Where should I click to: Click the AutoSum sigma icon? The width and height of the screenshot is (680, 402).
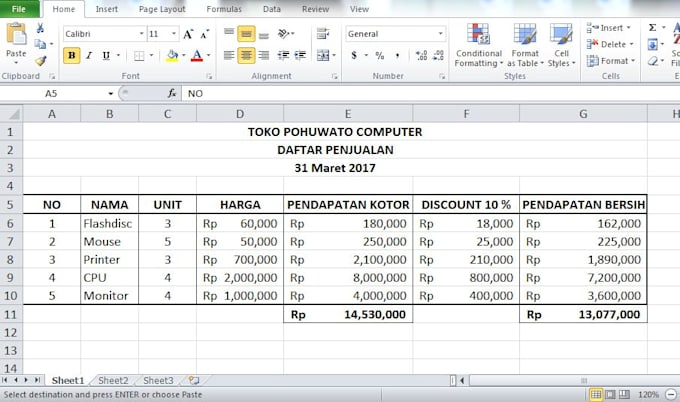652,28
